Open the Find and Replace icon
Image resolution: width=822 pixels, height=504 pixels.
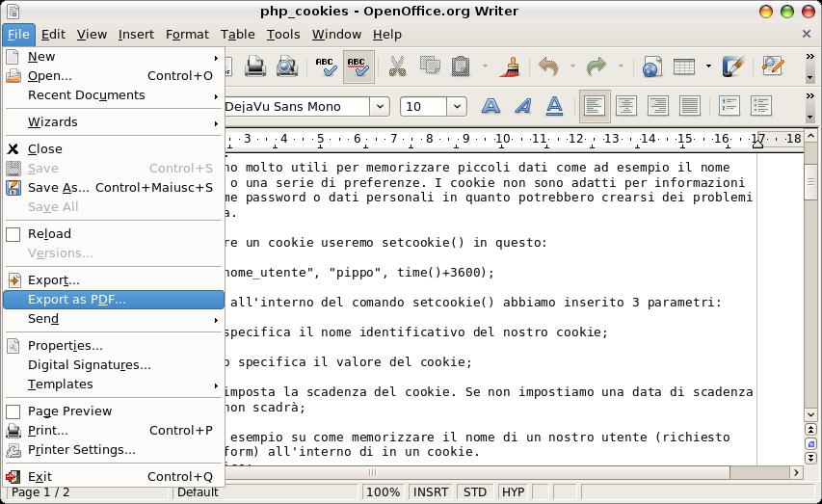[772, 66]
